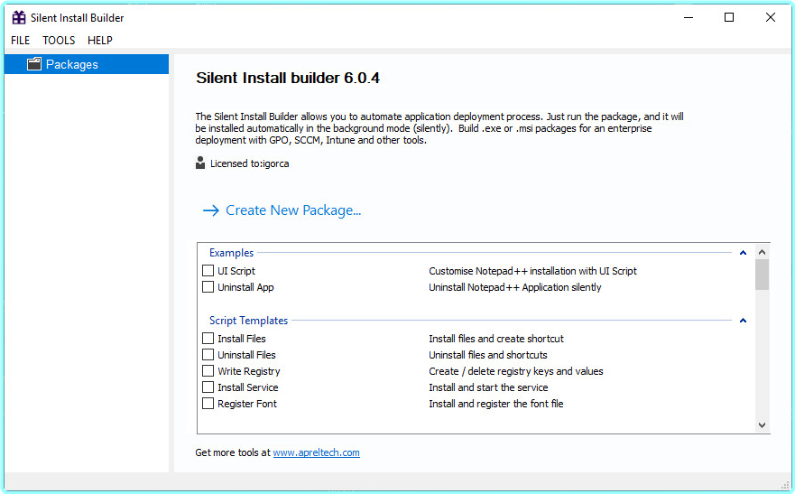The image size is (795, 494).
Task: Click the 'Licensed to:igorca' text
Action: point(249,163)
